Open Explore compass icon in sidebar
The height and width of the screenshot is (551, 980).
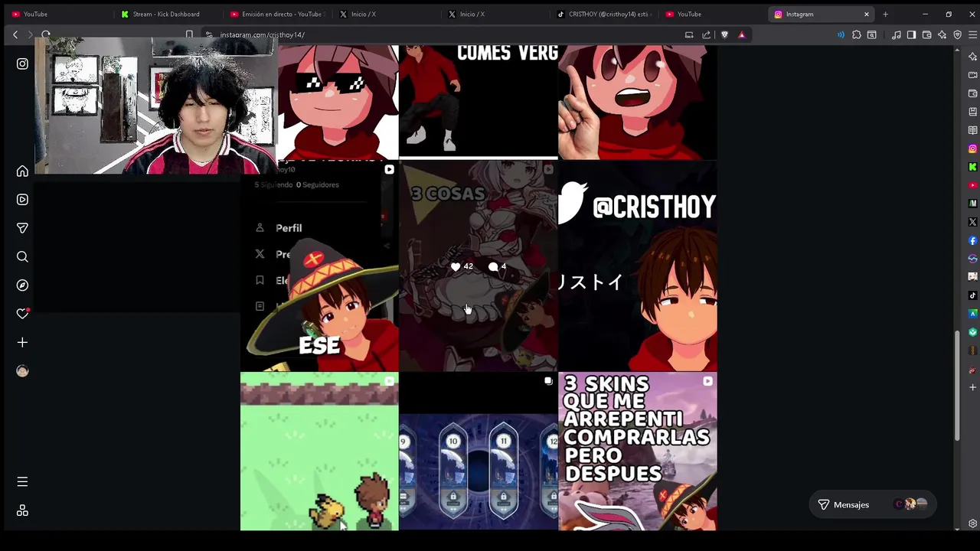22,285
